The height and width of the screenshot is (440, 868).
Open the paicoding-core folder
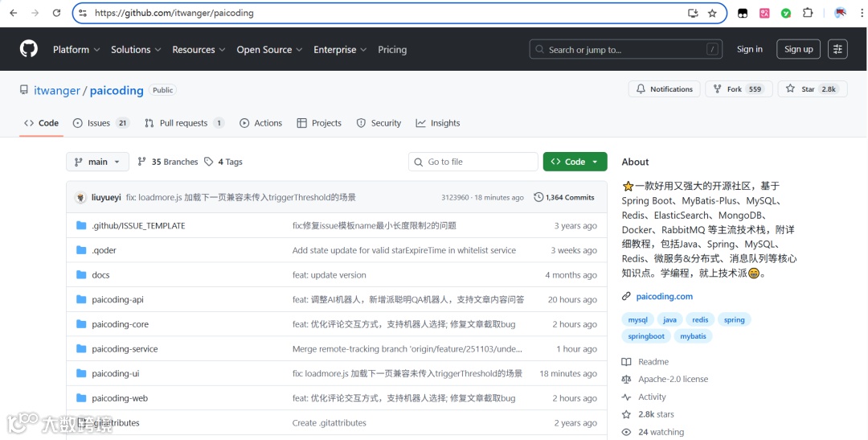(120, 324)
